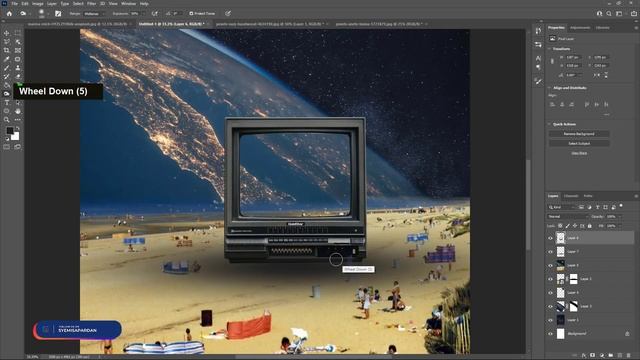The image size is (640, 360).
Task: Click the background color swatch
Action: (16, 137)
